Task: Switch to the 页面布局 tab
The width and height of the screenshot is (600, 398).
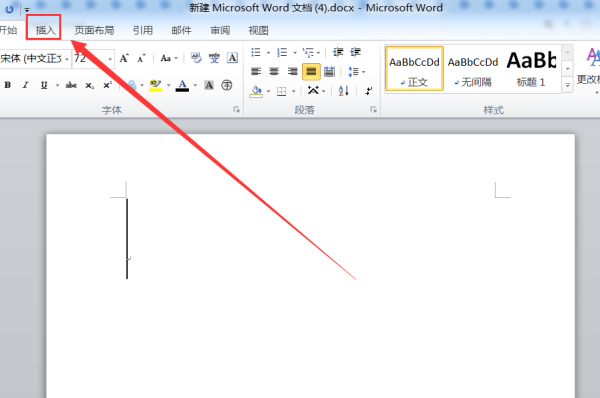Action: (x=94, y=30)
